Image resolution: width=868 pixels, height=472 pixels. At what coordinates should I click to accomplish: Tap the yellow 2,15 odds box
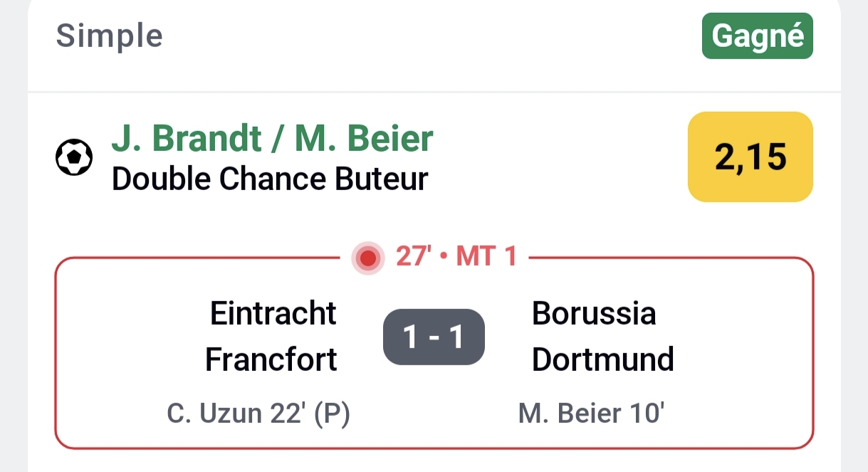tap(750, 157)
